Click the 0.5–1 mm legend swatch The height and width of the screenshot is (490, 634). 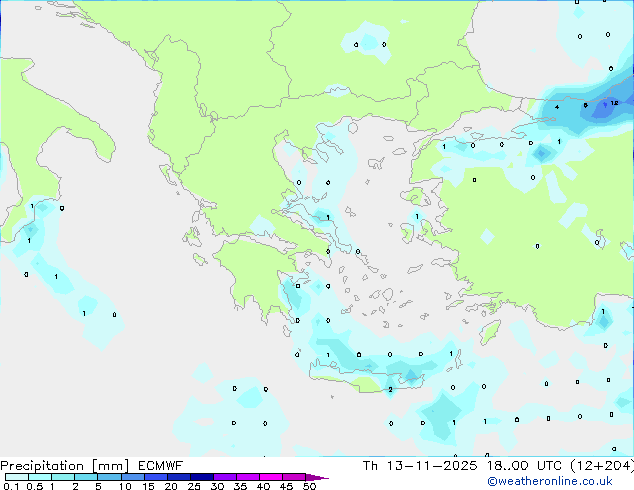click(x=40, y=477)
